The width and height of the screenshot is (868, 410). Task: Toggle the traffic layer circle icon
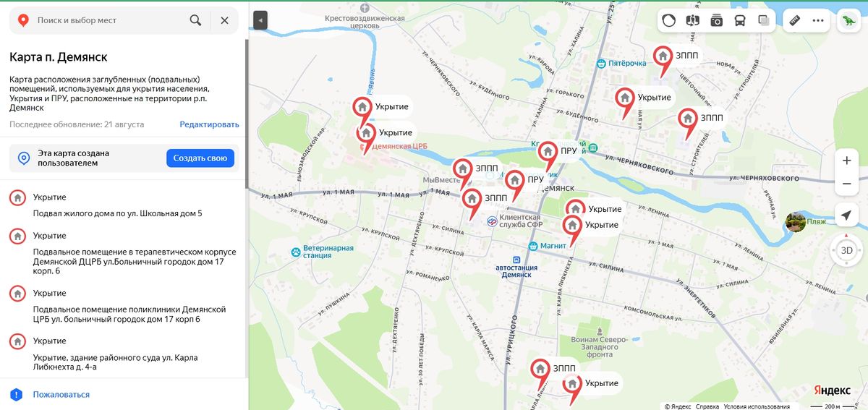669,20
